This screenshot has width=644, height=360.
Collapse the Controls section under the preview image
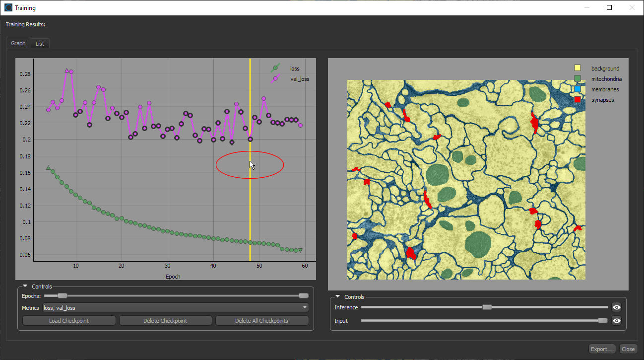[x=338, y=297]
